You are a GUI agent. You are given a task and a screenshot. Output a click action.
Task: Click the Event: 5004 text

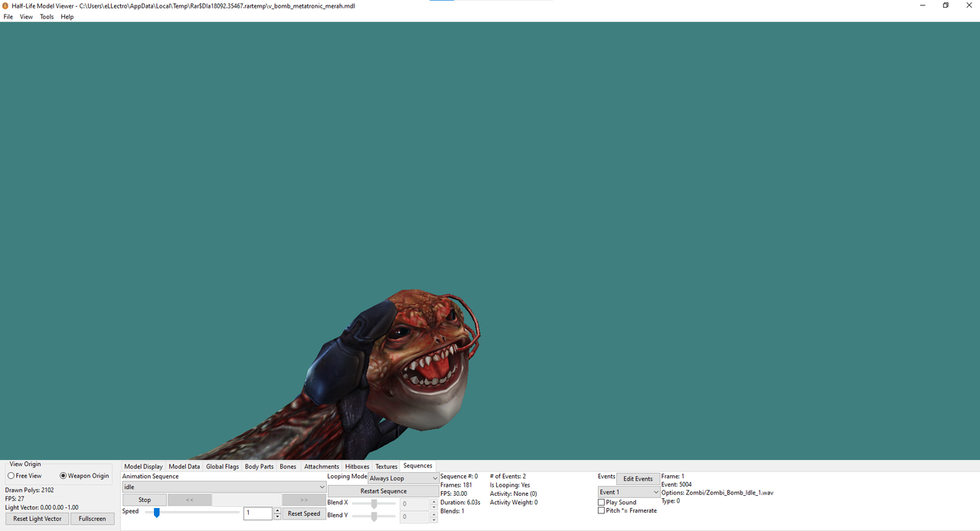[676, 484]
